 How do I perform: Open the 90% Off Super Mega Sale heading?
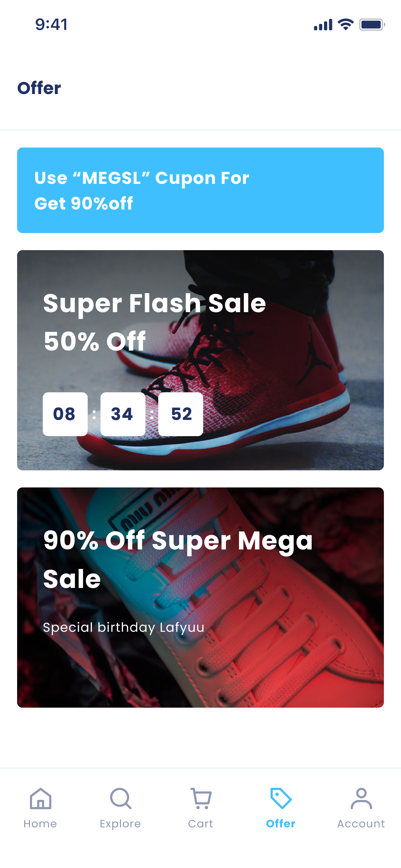[x=178, y=559]
